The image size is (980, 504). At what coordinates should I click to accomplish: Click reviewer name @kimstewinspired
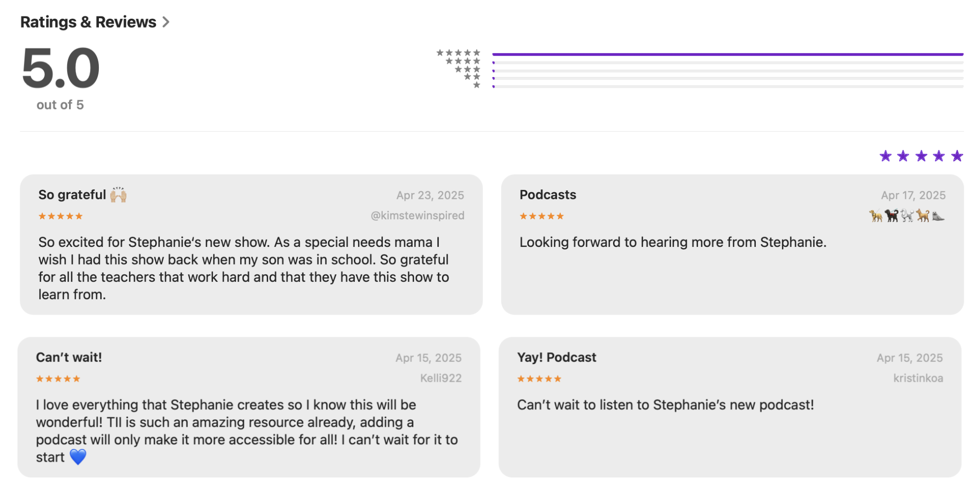[x=417, y=216]
